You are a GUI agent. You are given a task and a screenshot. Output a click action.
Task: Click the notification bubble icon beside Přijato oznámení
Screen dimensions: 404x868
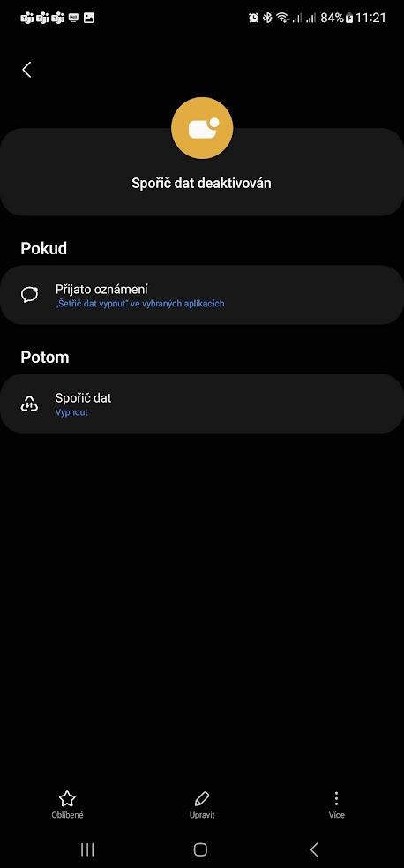tap(29, 295)
